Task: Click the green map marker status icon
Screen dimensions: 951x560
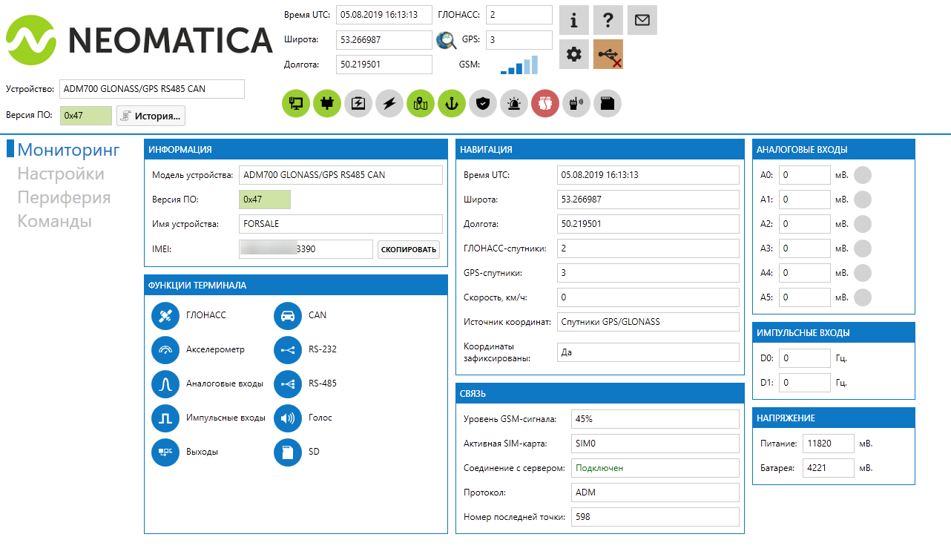Action: 421,104
